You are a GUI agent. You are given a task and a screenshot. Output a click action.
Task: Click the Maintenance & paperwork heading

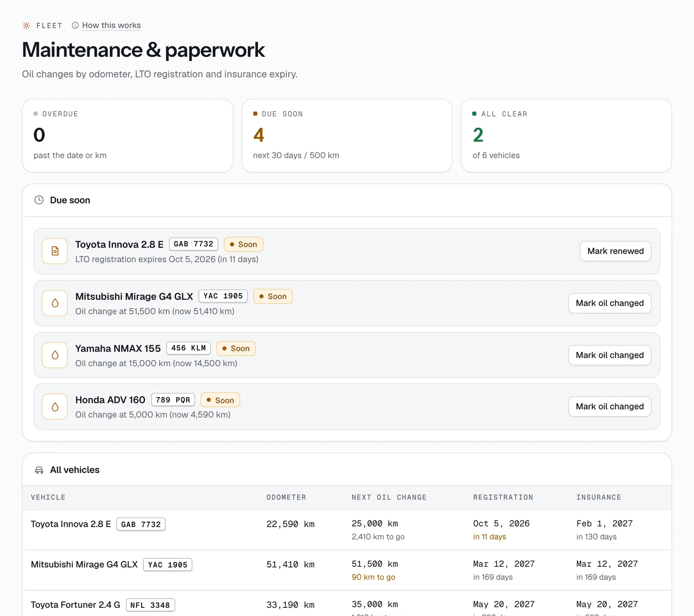(x=144, y=50)
